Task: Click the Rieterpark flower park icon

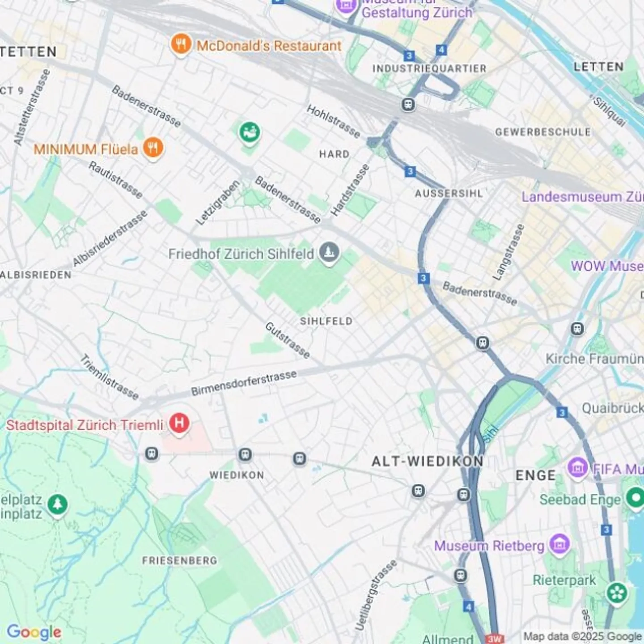Action: coord(616,593)
